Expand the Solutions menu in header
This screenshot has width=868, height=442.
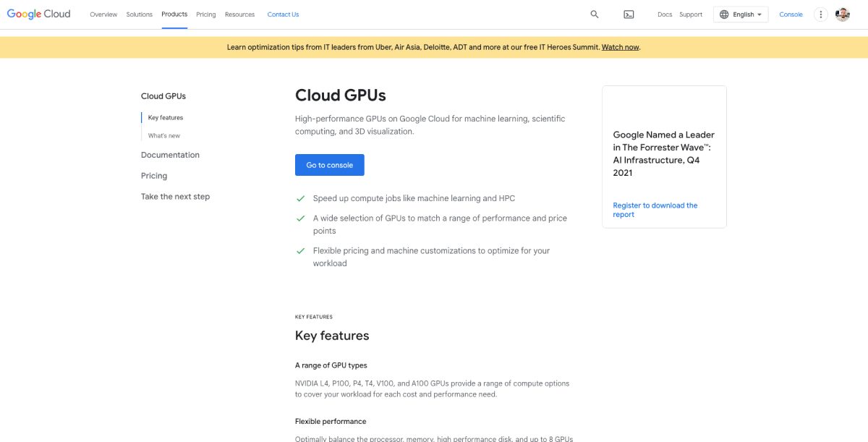[139, 14]
